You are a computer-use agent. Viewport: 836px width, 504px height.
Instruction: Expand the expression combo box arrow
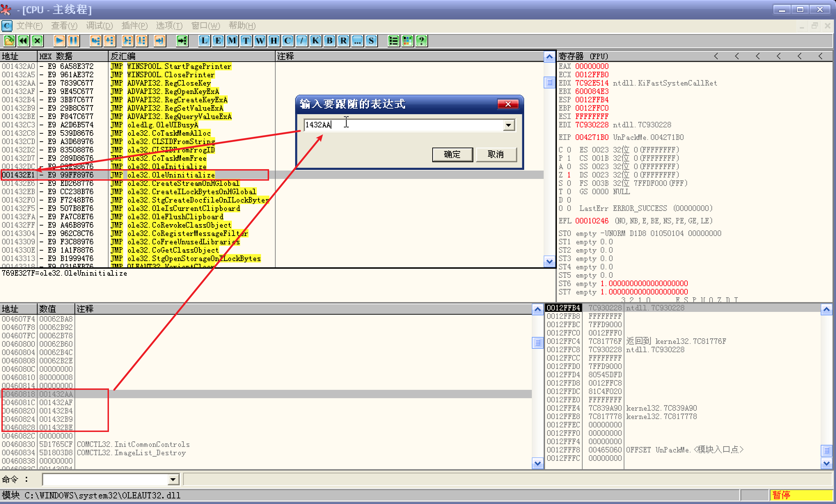508,125
